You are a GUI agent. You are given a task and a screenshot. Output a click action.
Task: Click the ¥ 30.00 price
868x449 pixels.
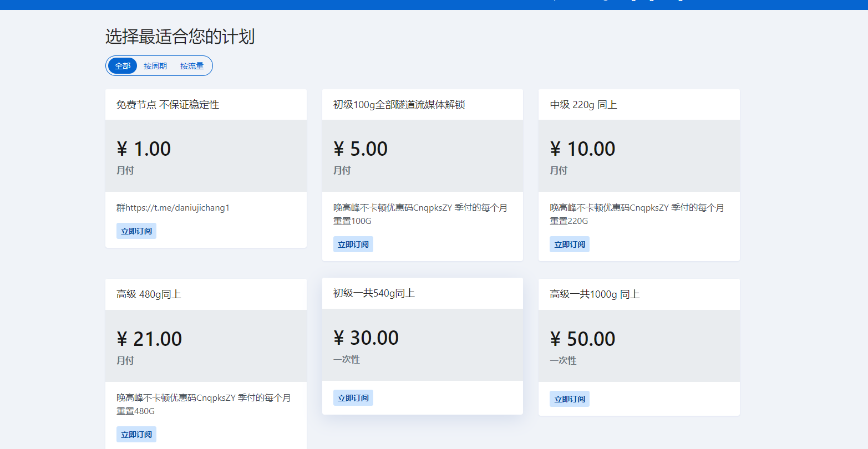click(366, 338)
